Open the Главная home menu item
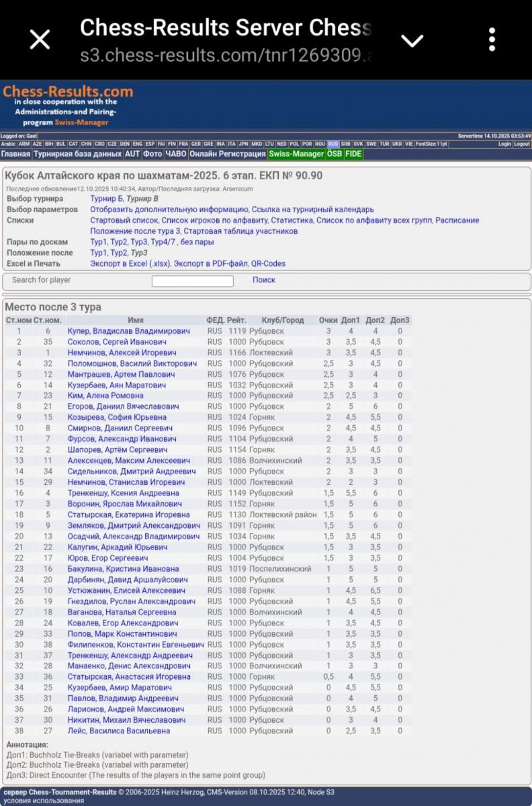 (x=15, y=154)
